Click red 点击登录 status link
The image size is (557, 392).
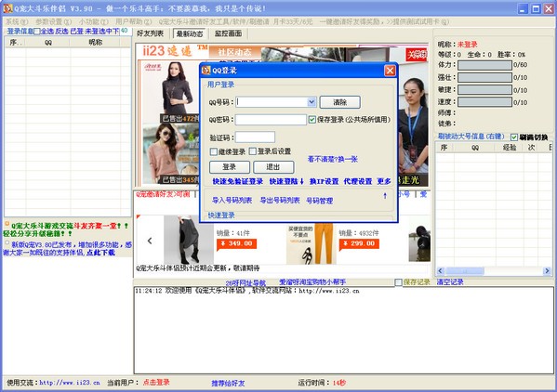click(156, 383)
